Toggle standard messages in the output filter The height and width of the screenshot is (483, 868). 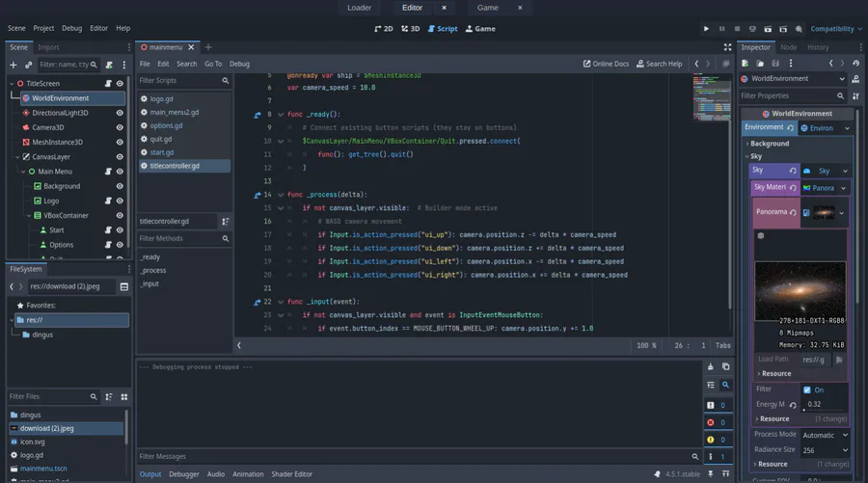click(717, 406)
